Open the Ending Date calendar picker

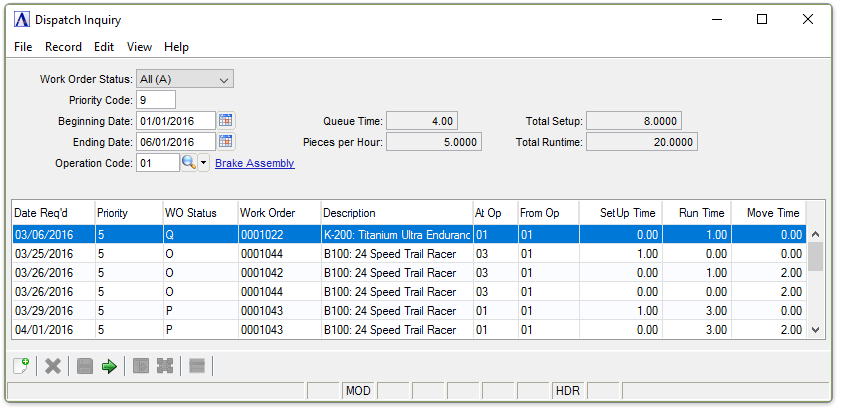point(226,142)
